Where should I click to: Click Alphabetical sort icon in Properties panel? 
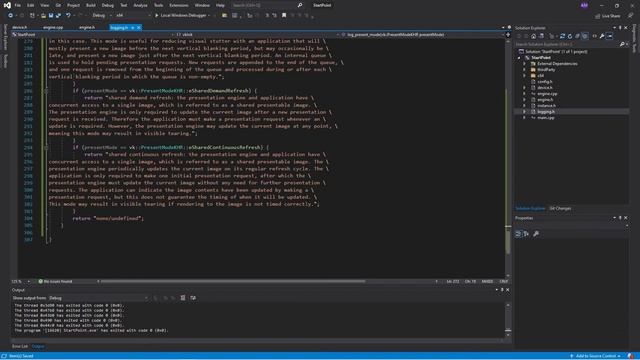pyautogui.click(x=526, y=233)
